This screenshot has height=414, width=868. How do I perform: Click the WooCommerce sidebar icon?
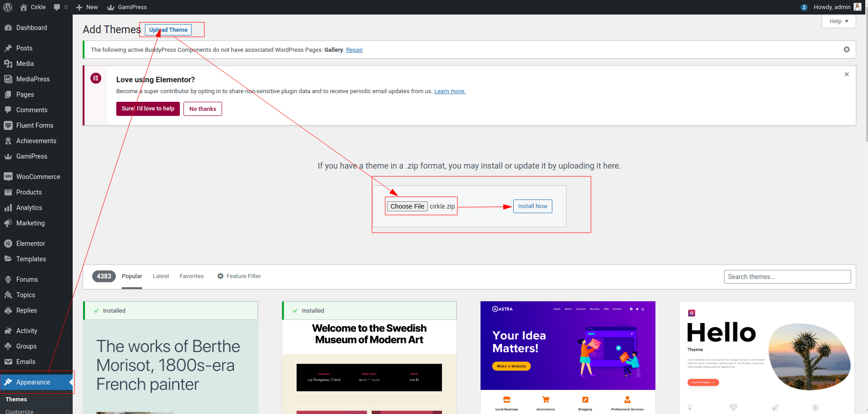point(8,177)
